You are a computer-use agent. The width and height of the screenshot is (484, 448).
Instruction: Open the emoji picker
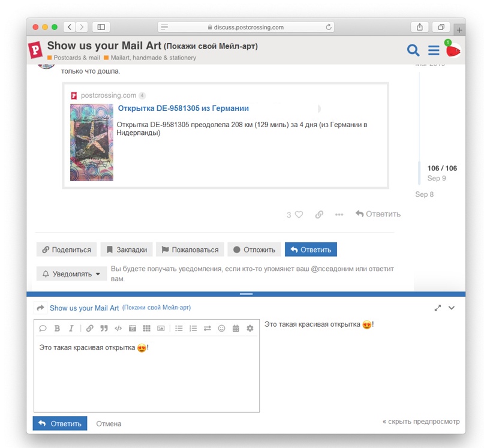tap(222, 328)
